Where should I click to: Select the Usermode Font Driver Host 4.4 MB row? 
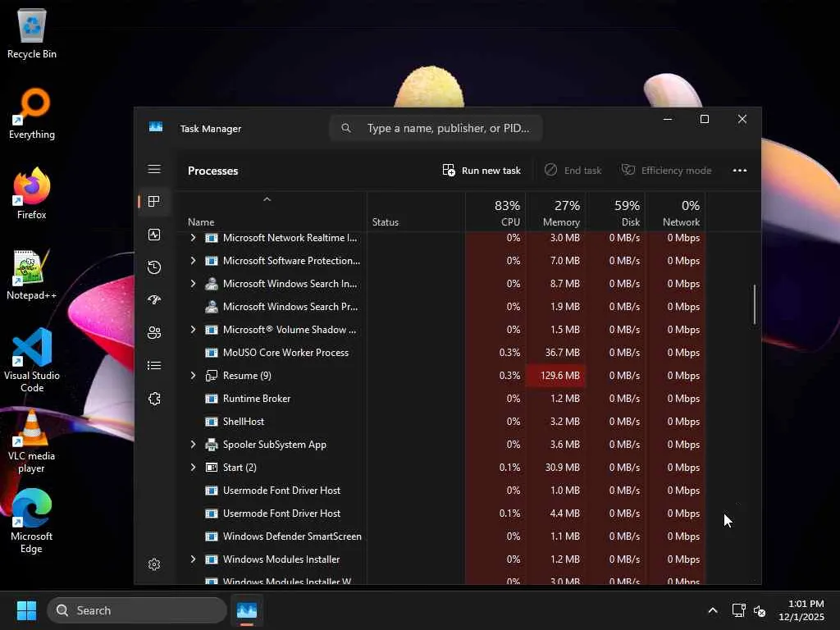coord(442,514)
